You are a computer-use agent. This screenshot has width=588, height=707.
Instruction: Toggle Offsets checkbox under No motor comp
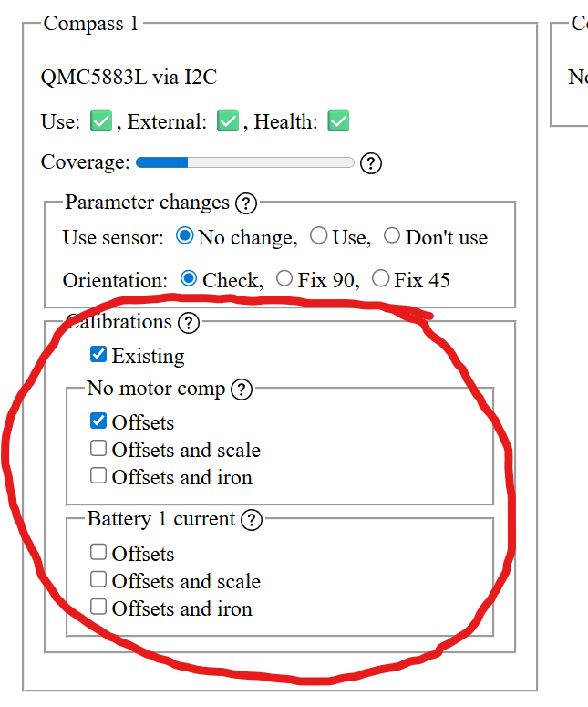pos(98,421)
